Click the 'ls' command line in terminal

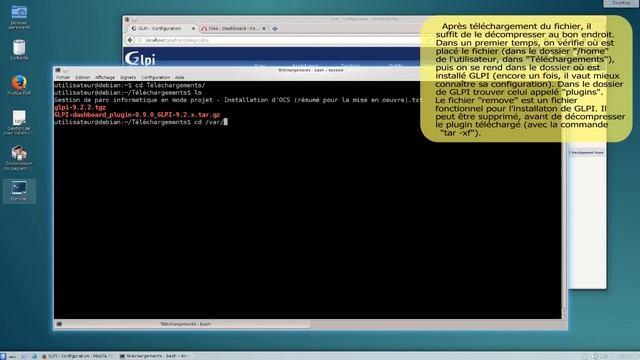128,93
